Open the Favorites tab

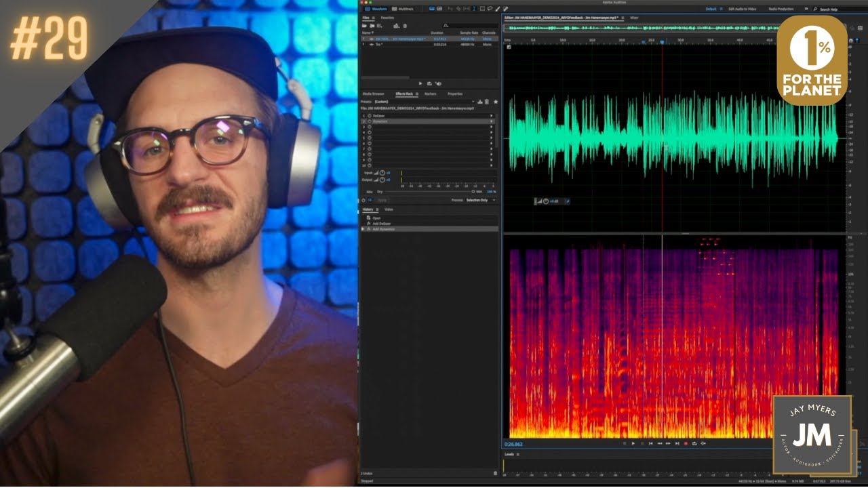(x=387, y=18)
